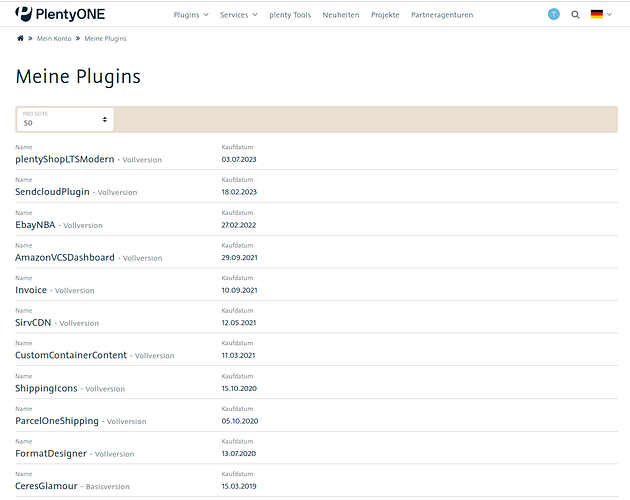
Task: Open the language selector chevron
Action: [x=610, y=14]
